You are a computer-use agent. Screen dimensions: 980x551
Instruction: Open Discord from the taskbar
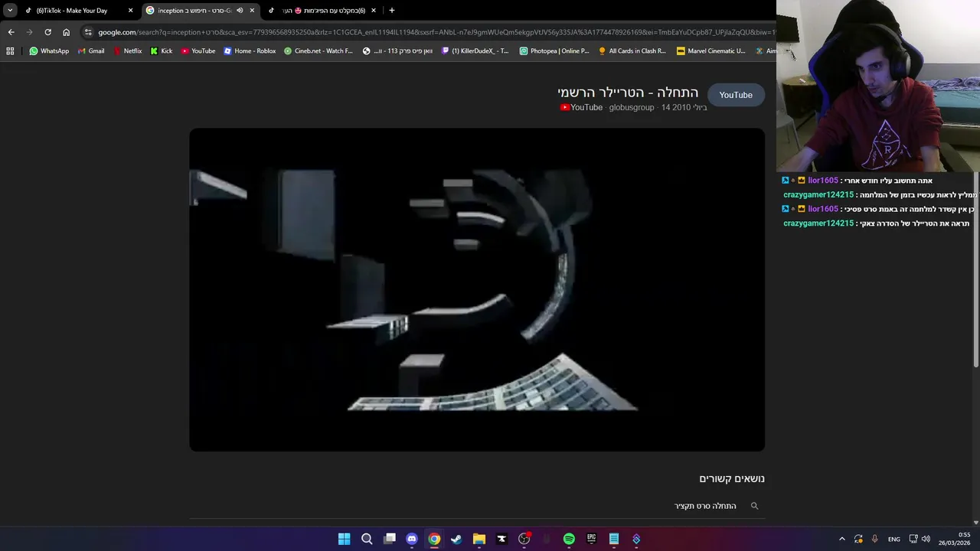click(x=412, y=539)
